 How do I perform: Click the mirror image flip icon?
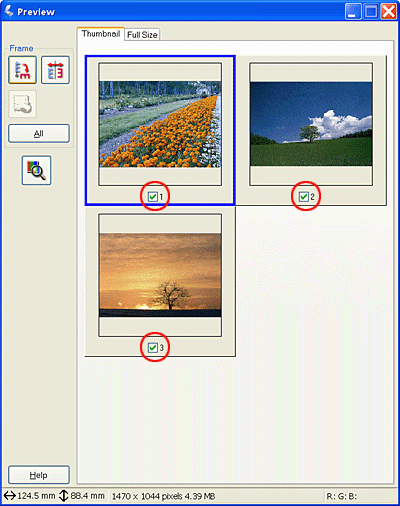55,70
